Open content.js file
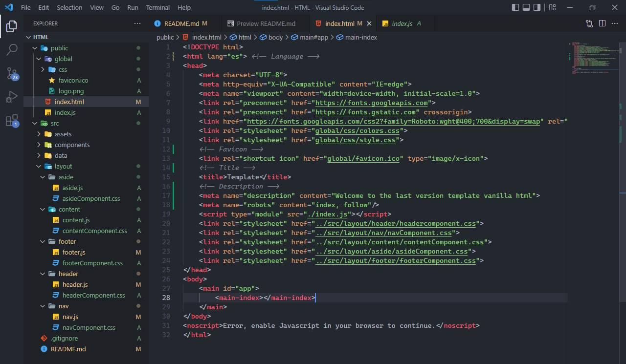Viewport: 626px width, 364px height. click(86, 220)
